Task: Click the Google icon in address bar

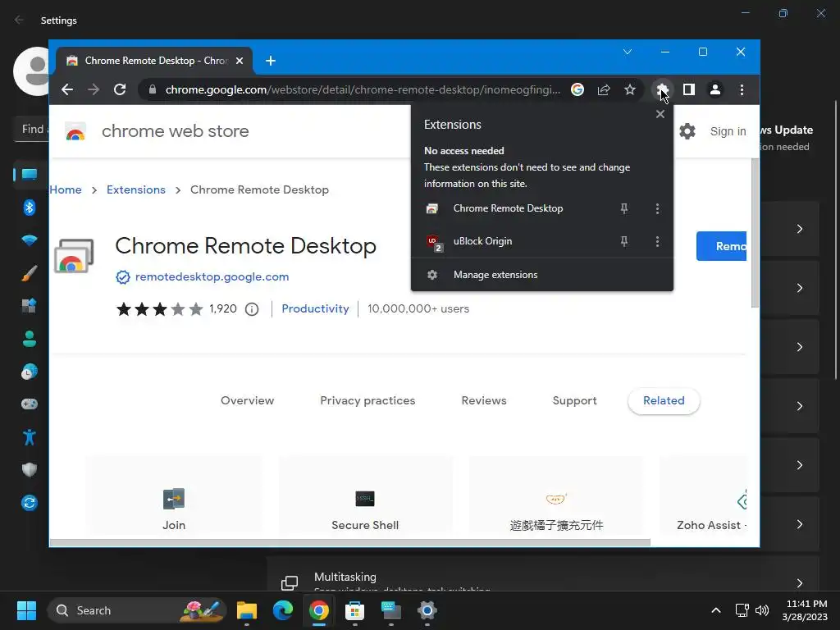Action: tap(577, 89)
